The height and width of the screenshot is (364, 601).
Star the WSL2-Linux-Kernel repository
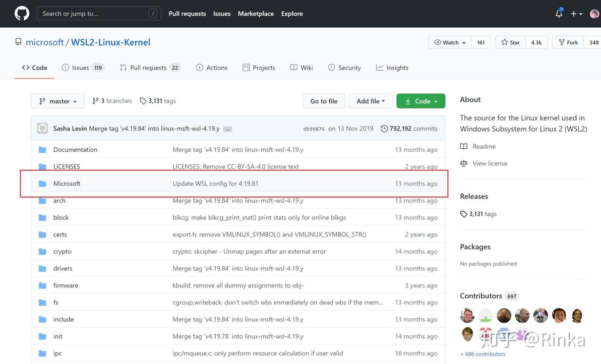click(x=510, y=42)
